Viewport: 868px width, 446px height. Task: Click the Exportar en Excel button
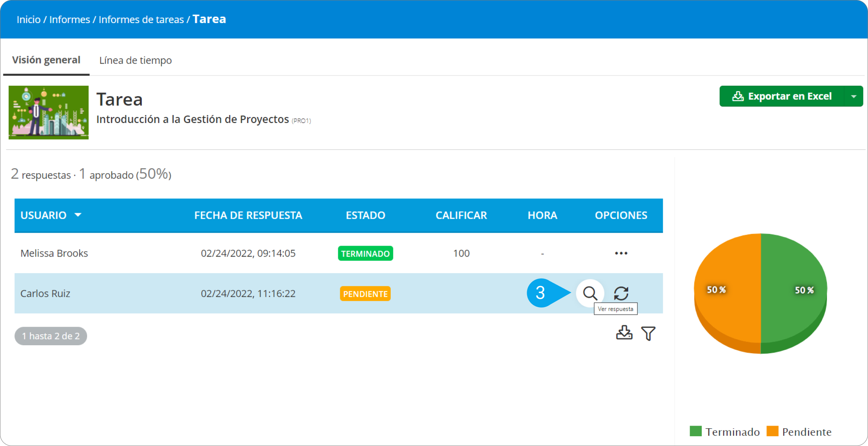coord(782,97)
